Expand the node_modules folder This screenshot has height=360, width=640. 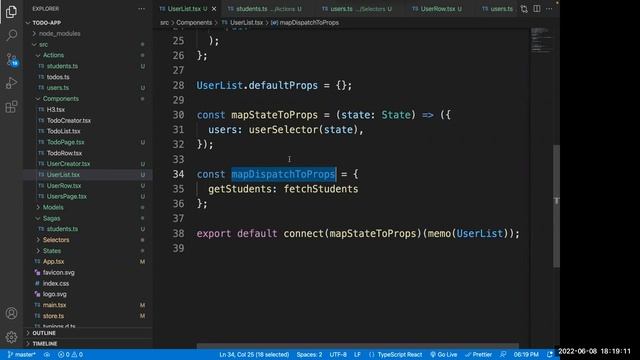pyautogui.click(x=59, y=33)
